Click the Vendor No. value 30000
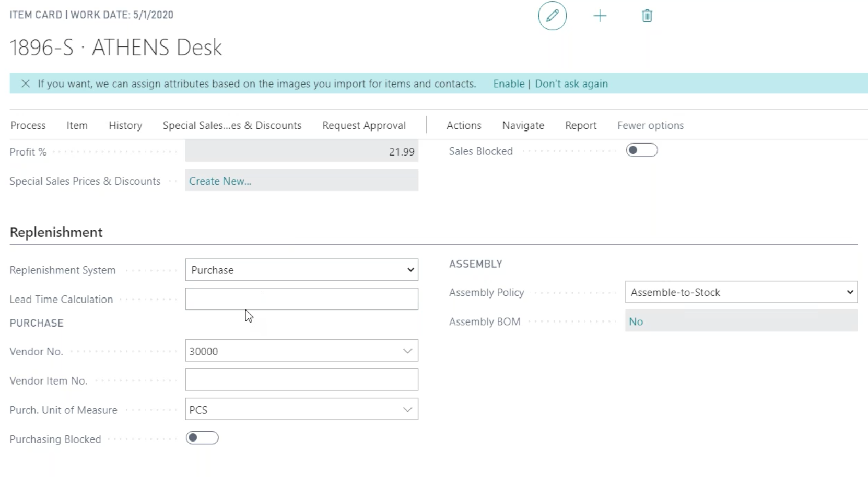The width and height of the screenshot is (868, 477). (204, 351)
